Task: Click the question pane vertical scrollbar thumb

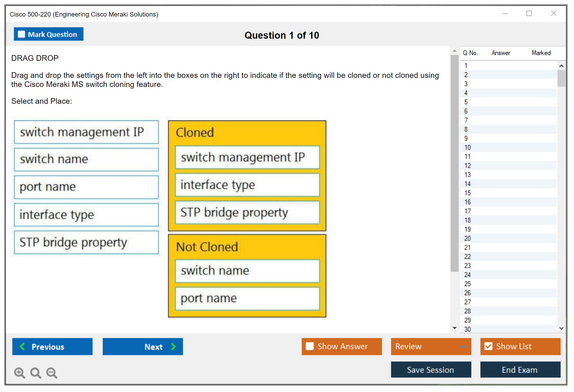Action: (x=454, y=163)
